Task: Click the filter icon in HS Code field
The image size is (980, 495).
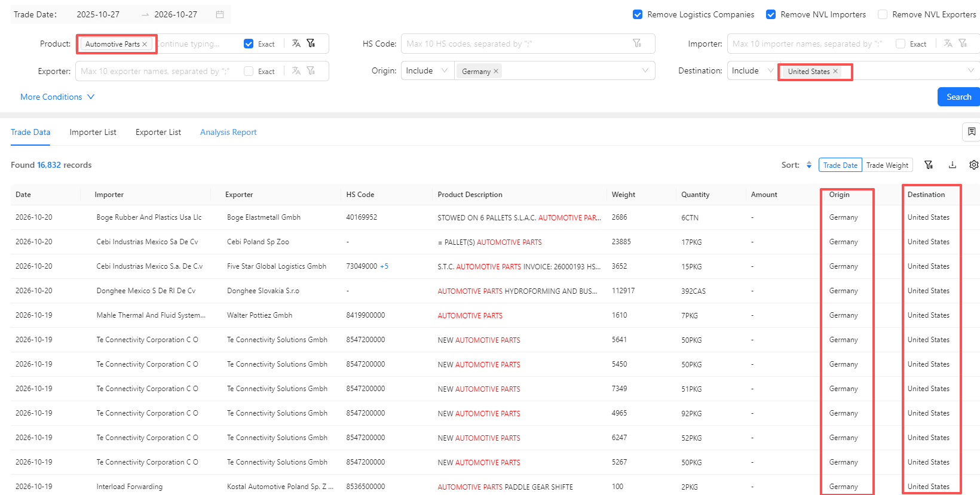Action: coord(637,44)
